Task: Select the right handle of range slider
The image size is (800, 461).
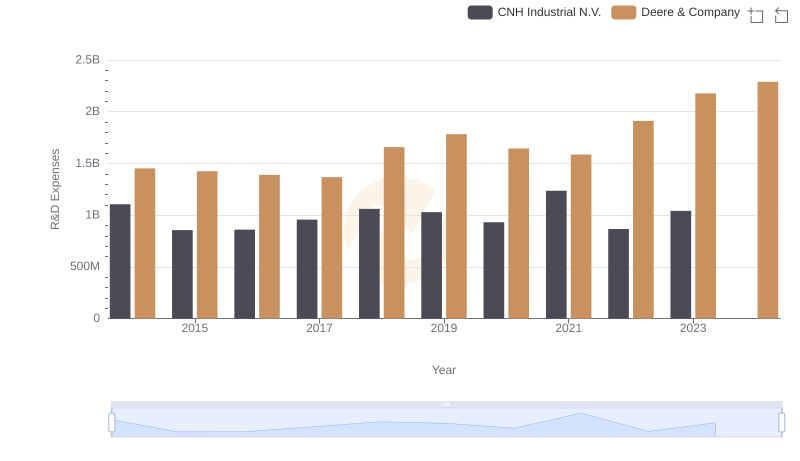Action: click(781, 423)
